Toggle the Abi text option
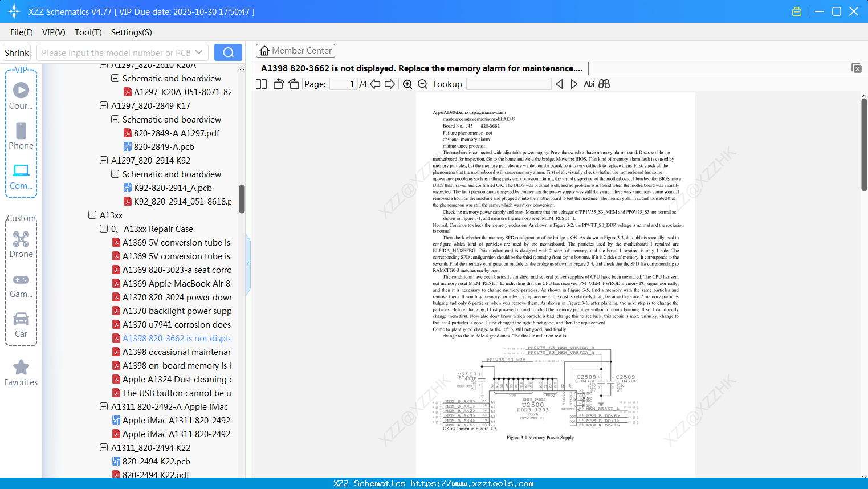 coord(589,84)
